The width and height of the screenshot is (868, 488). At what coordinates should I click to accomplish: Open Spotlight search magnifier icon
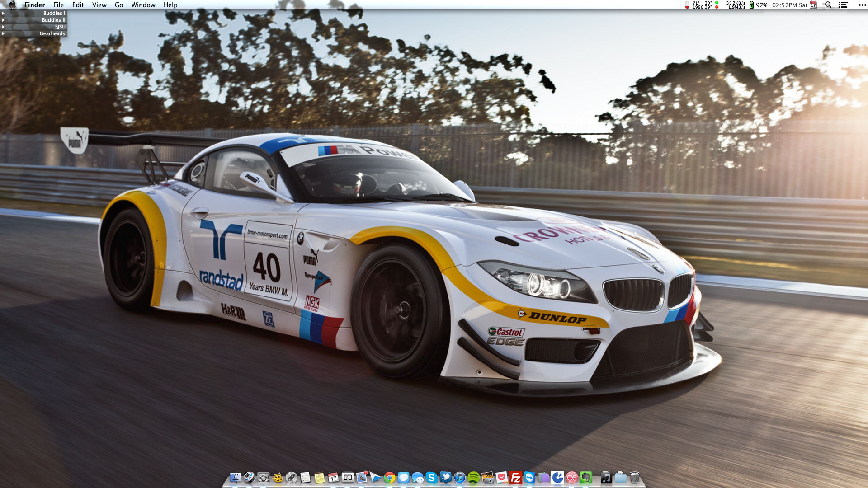tap(828, 5)
